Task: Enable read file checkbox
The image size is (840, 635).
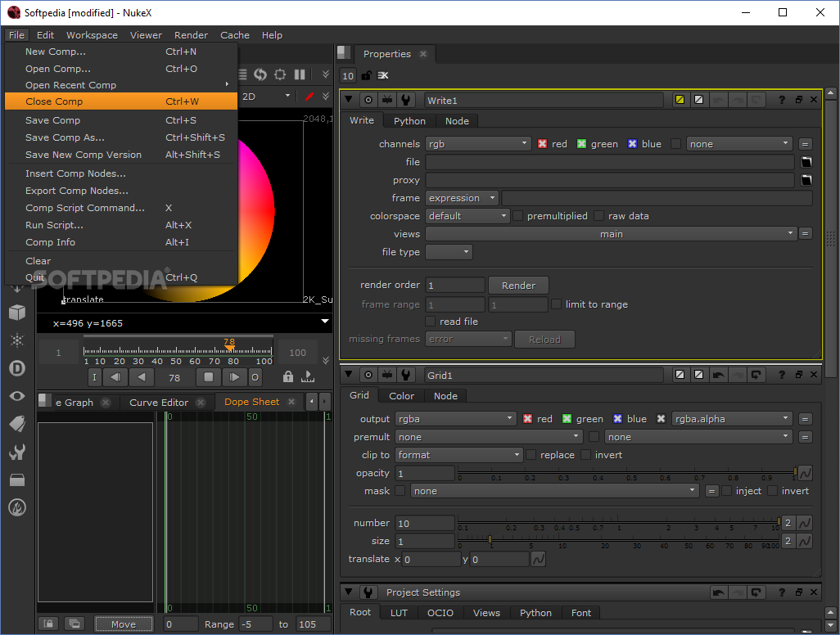Action: (x=430, y=322)
